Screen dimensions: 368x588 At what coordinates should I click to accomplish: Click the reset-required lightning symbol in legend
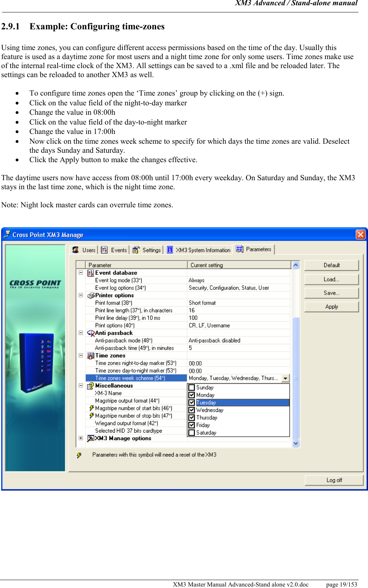click(x=79, y=455)
